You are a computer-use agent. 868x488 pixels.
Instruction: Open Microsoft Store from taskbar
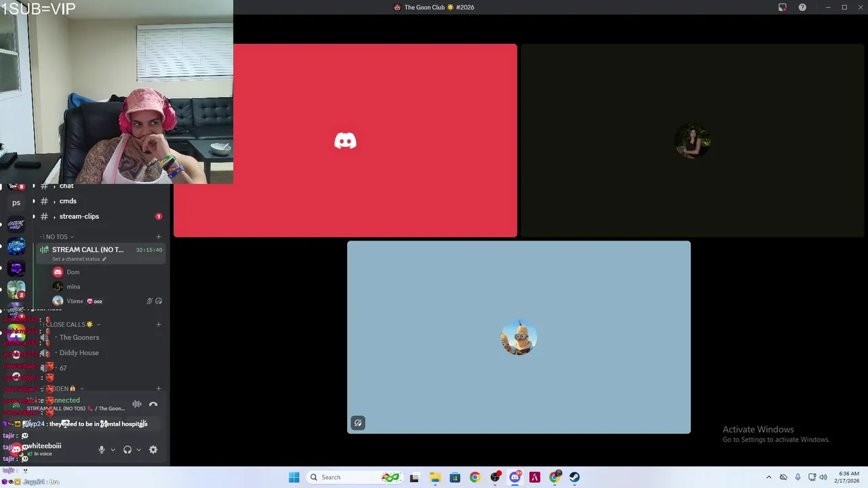[455, 477]
